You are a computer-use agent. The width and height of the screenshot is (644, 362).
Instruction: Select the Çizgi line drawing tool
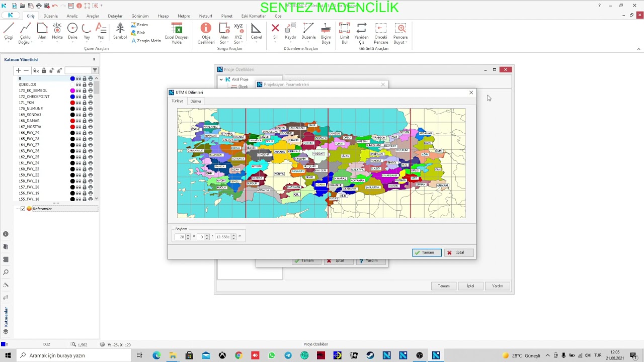[9, 31]
